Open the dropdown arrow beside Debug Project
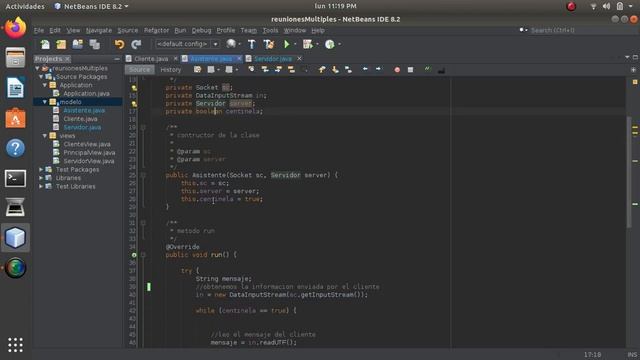This screenshot has width=640, height=360. tap(317, 44)
